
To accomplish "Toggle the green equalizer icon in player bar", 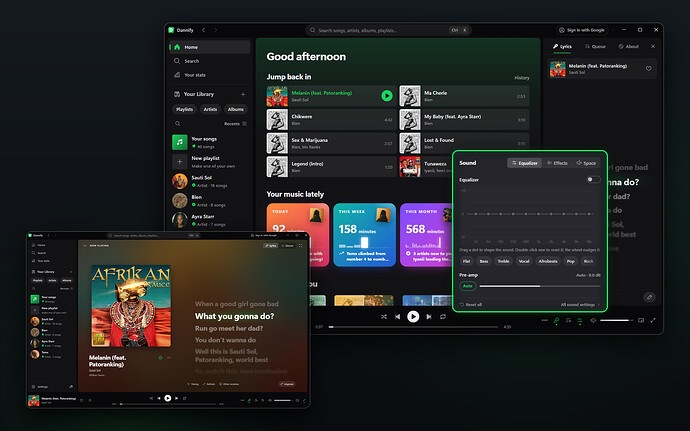I will point(580,321).
